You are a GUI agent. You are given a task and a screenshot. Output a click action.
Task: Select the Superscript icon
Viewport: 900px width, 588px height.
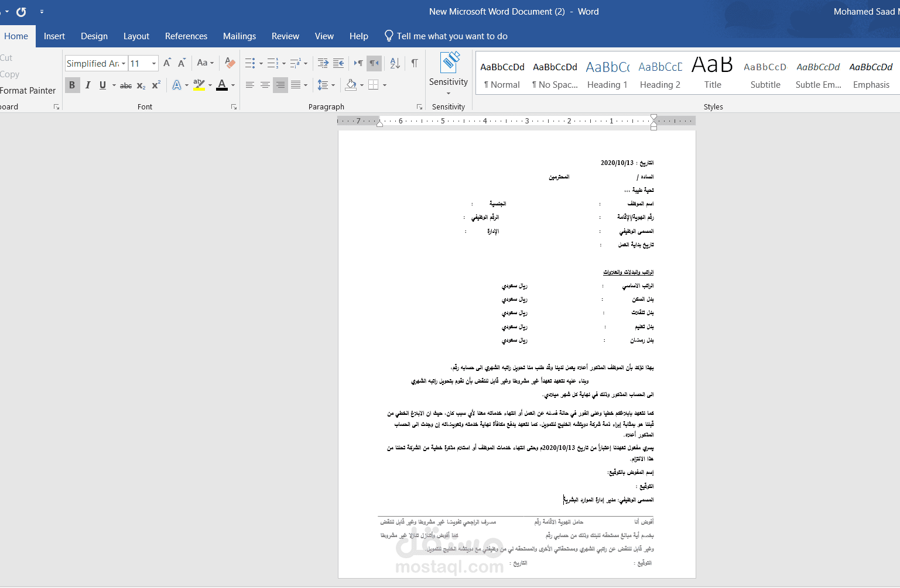(x=155, y=85)
